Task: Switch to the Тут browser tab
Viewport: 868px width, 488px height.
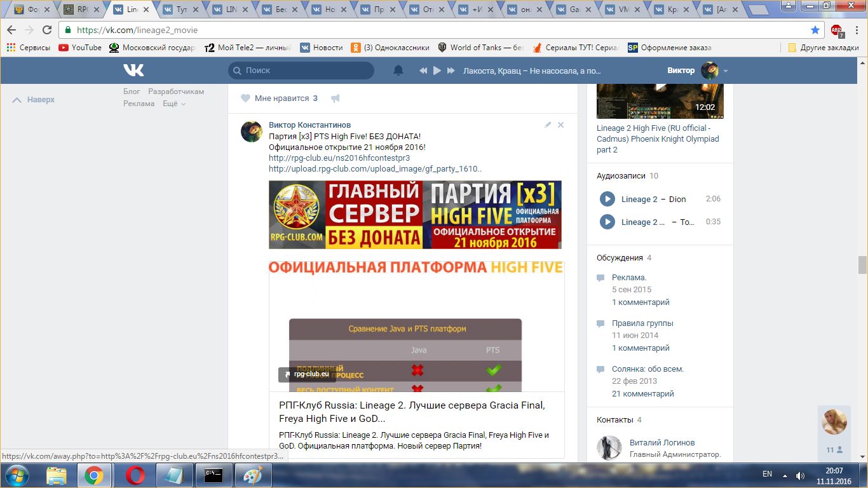Action: (182, 10)
